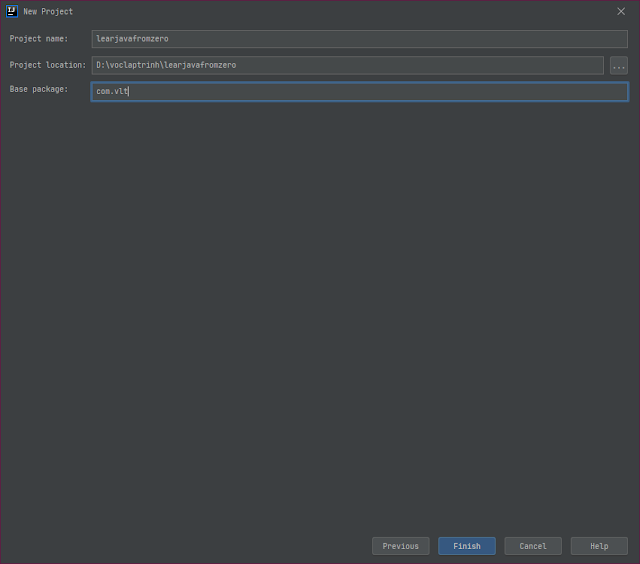This screenshot has height=564, width=640.
Task: Click the "New Project" window title
Action: coord(48,11)
